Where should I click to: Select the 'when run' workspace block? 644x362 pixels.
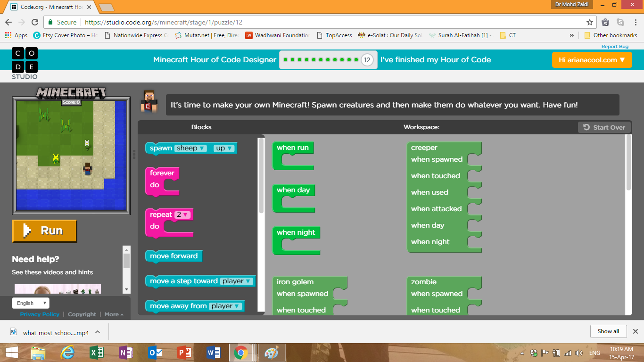(x=293, y=156)
